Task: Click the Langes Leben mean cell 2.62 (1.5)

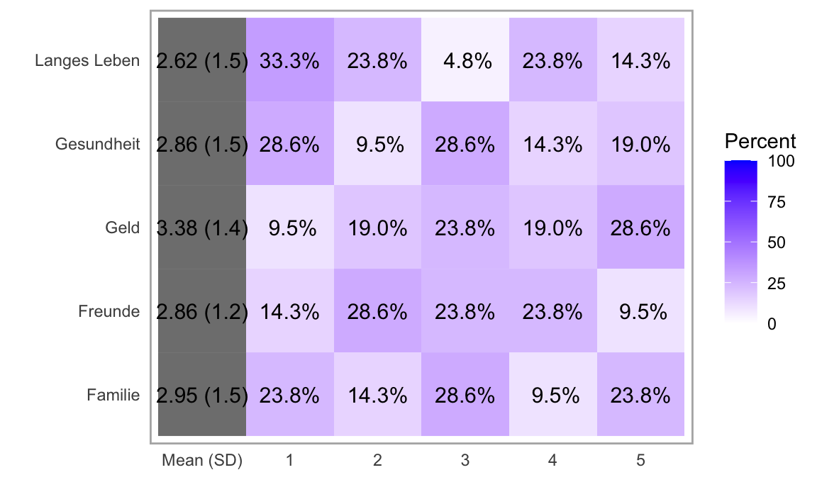Action: (202, 61)
